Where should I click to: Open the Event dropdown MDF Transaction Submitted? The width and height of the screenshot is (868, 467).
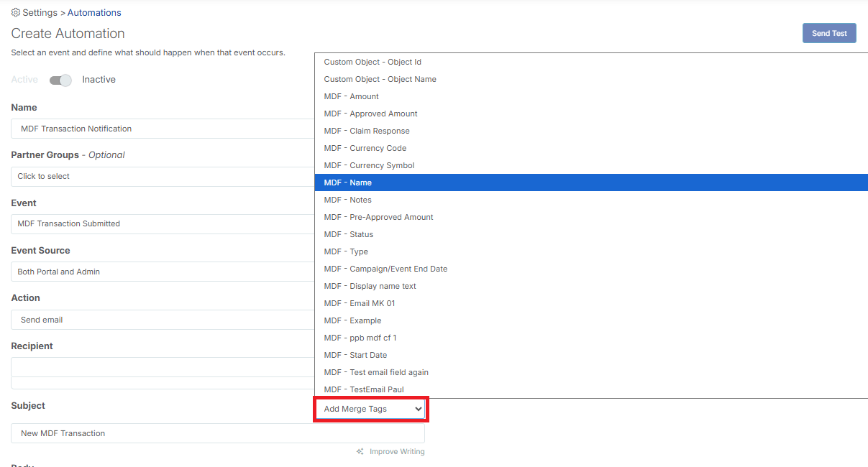click(x=163, y=223)
